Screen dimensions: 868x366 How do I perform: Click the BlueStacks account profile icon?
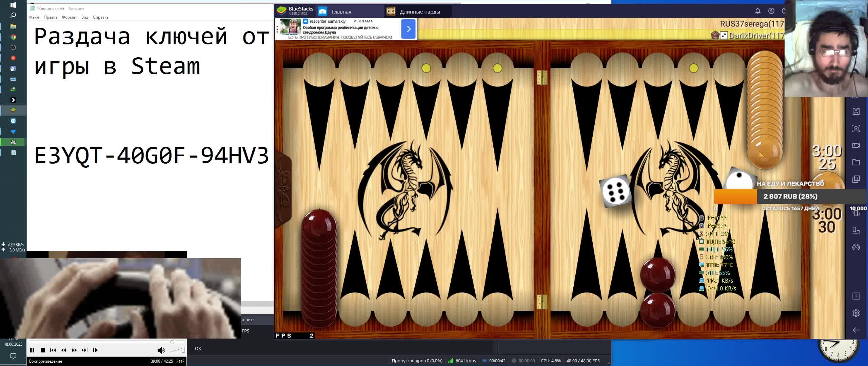pyautogui.click(x=771, y=11)
